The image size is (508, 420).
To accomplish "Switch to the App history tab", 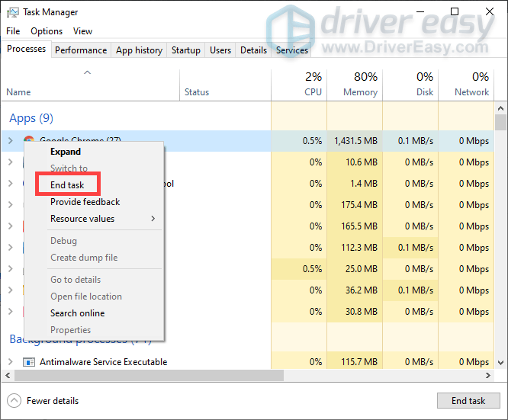I will tap(139, 50).
